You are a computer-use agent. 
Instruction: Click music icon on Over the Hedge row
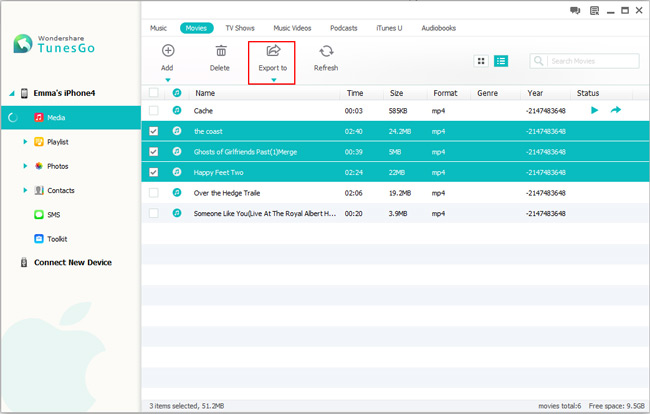coord(177,192)
